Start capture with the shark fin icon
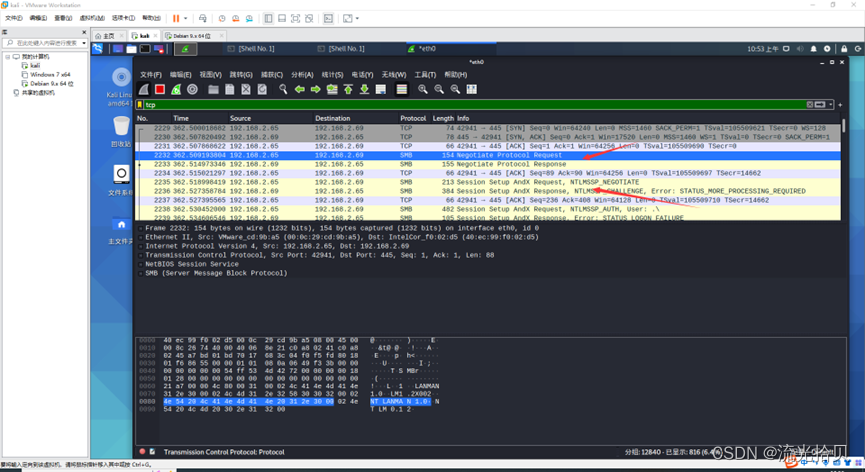Screen dimensions: 865x472 click(143, 89)
